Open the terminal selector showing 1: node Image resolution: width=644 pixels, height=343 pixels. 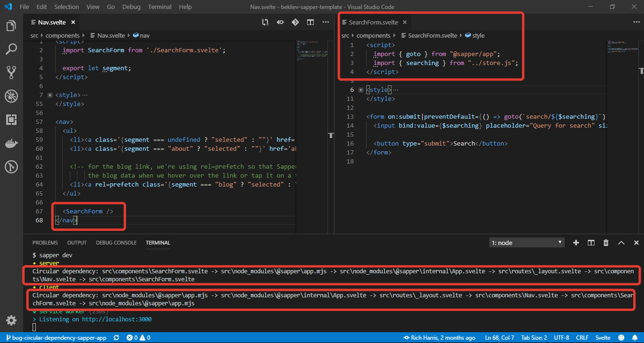(x=526, y=242)
